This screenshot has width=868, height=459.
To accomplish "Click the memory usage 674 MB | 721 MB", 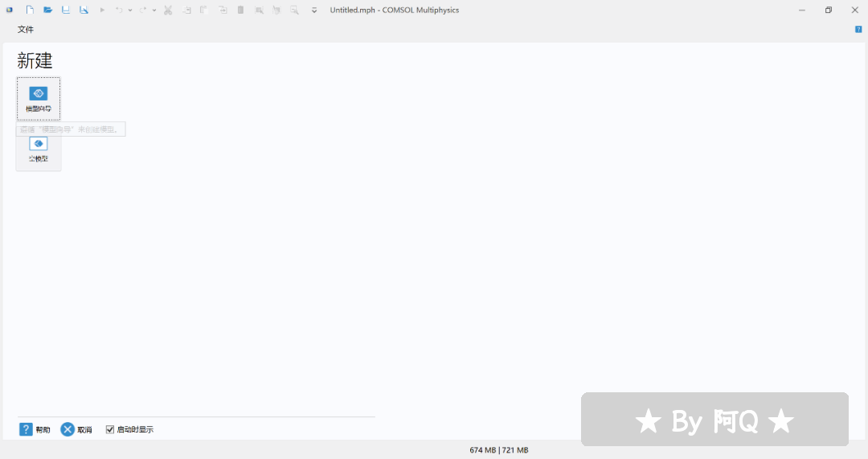I will [x=499, y=450].
